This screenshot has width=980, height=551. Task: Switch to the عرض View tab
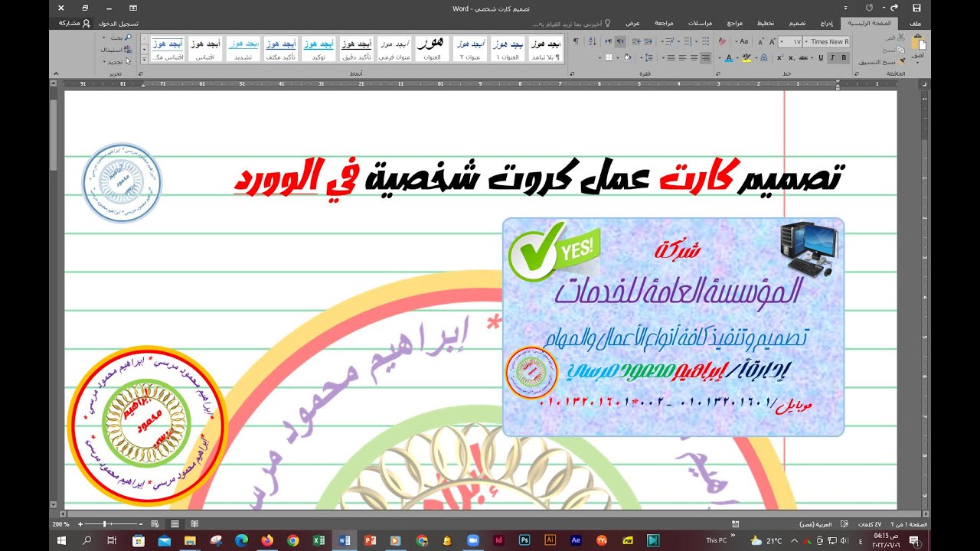click(x=632, y=24)
